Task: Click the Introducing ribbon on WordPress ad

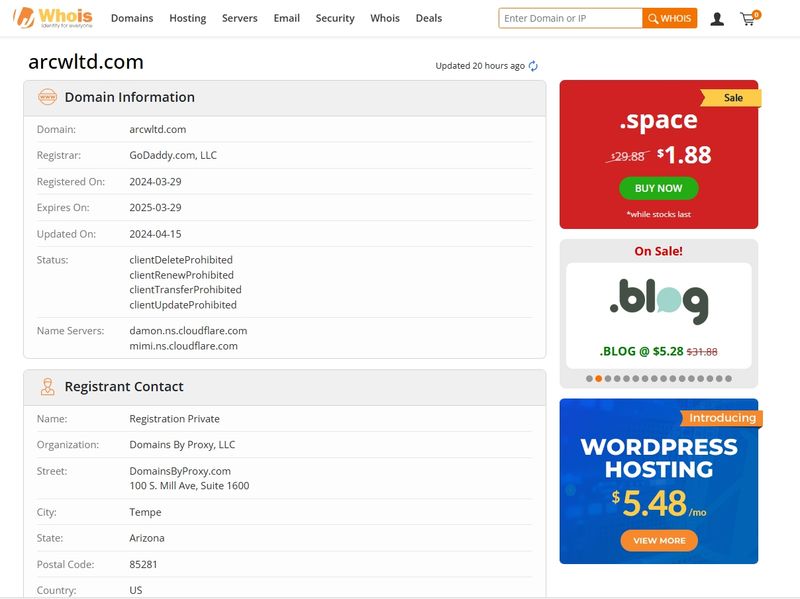Action: 722,418
